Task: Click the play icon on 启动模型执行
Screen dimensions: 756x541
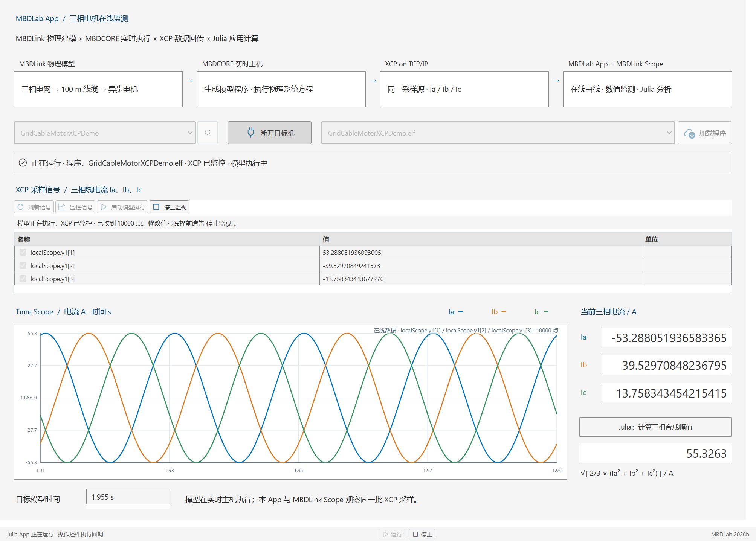Action: [x=104, y=207]
